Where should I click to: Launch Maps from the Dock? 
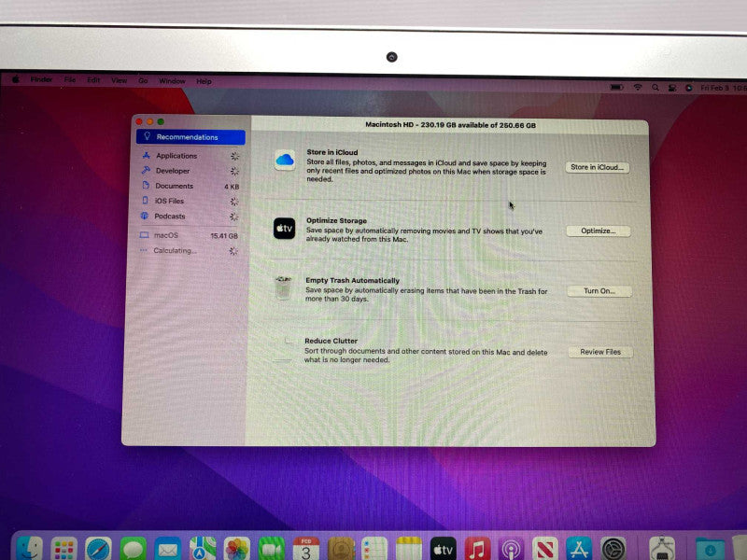pyautogui.click(x=203, y=549)
